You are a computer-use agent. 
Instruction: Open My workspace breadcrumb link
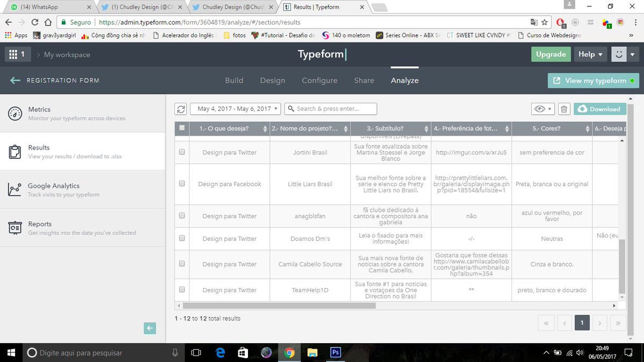[67, 55]
